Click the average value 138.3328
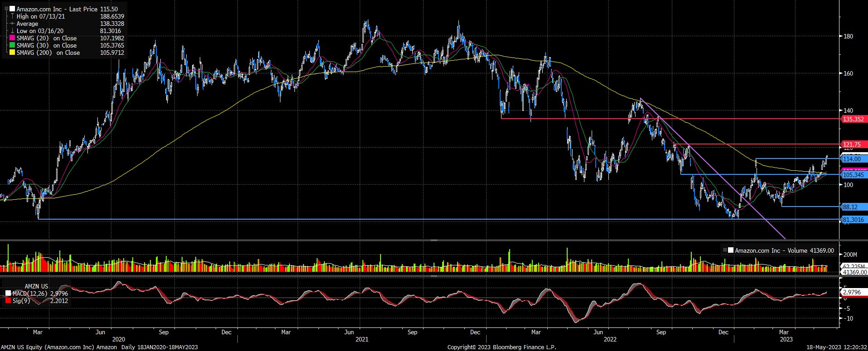 point(112,24)
